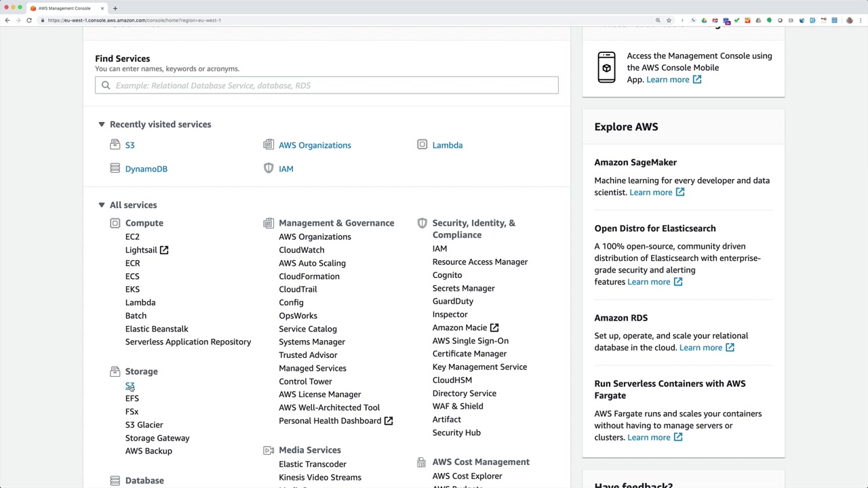The width and height of the screenshot is (868, 488).
Task: Select the AWS Management Console browser tab
Action: pyautogui.click(x=64, y=8)
